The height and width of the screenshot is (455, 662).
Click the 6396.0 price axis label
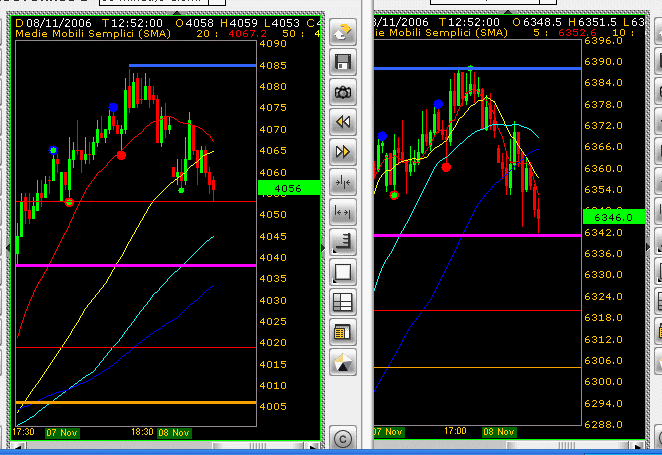(x=603, y=41)
